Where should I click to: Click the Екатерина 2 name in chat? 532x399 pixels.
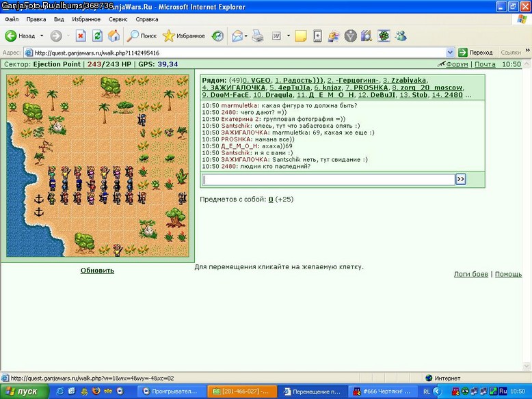[x=241, y=119]
